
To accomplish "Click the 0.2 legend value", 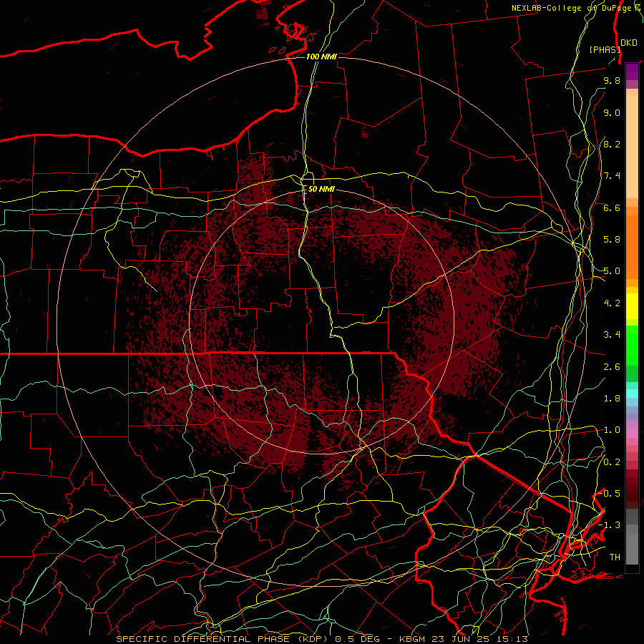I will pos(612,462).
